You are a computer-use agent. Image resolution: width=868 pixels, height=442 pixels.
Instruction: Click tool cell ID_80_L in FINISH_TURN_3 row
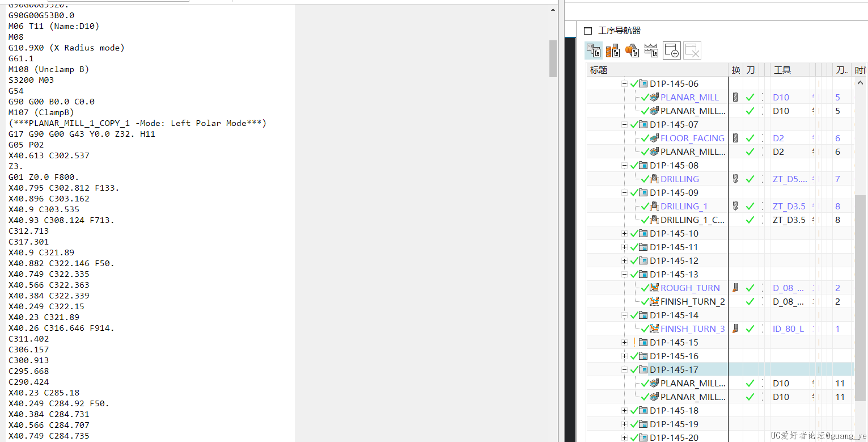coord(788,329)
